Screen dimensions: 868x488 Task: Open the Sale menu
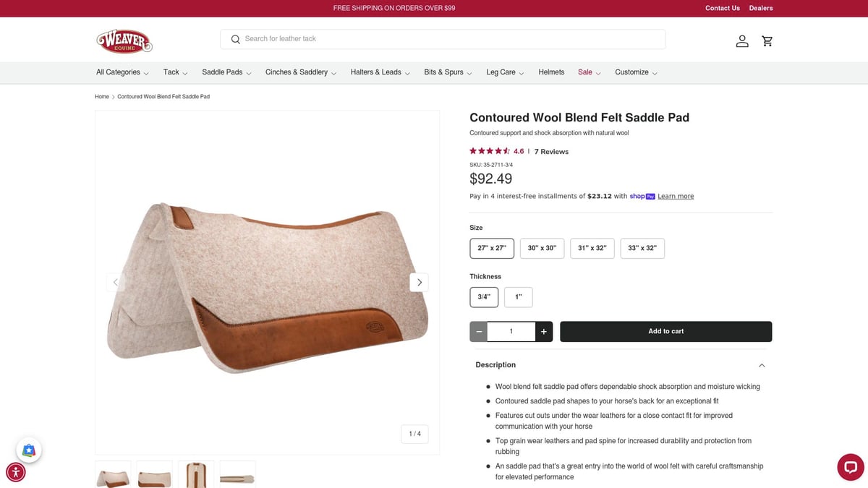pos(585,72)
